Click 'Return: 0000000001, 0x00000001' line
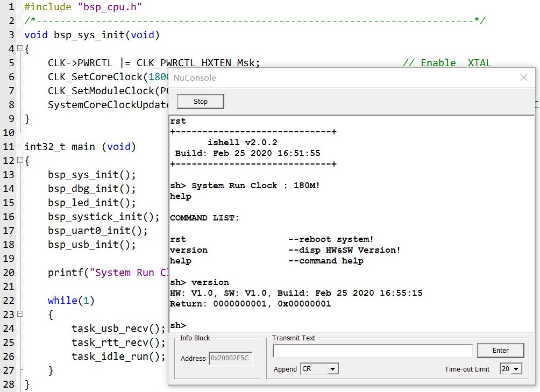The width and height of the screenshot is (540, 392). 251,304
